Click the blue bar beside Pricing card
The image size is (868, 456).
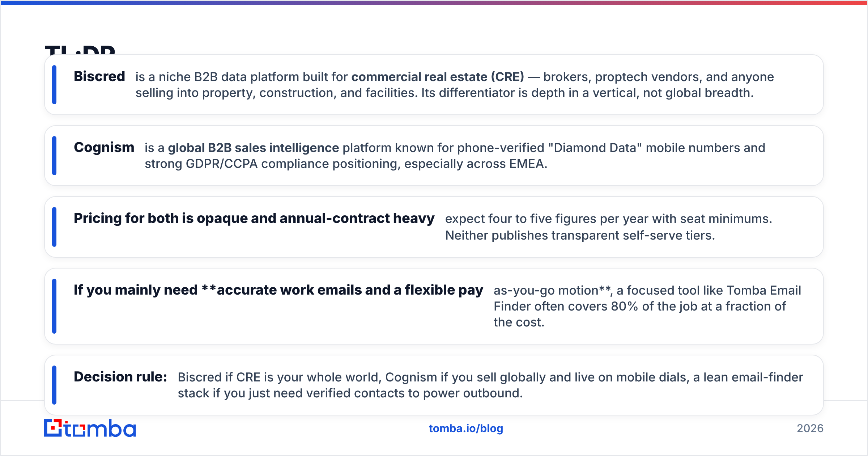click(x=54, y=227)
